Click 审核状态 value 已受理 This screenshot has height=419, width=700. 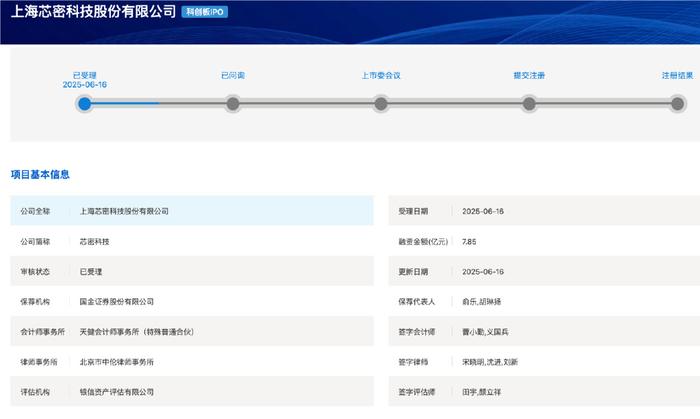coord(91,271)
